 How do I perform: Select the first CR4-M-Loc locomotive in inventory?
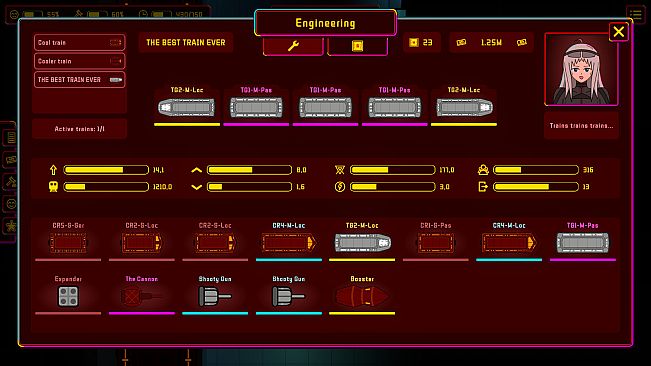pyautogui.click(x=289, y=243)
